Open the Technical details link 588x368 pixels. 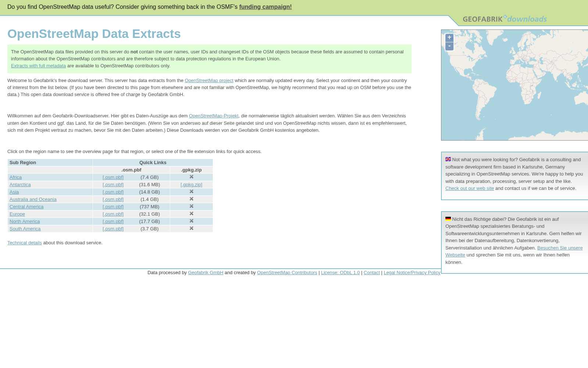tap(25, 243)
